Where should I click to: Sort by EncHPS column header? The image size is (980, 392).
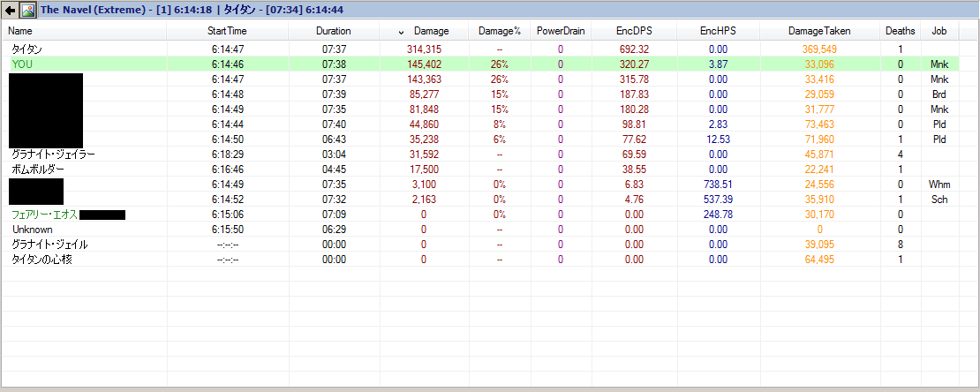click(719, 31)
